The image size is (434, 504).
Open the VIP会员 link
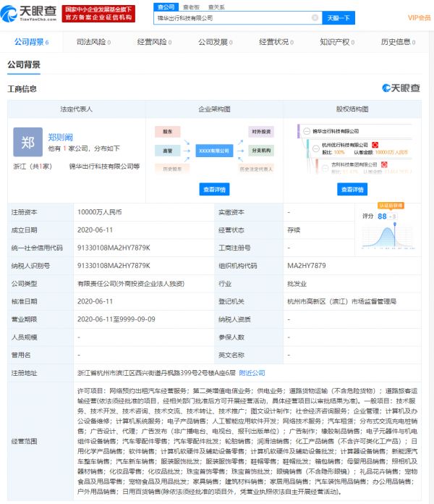pyautogui.click(x=418, y=17)
